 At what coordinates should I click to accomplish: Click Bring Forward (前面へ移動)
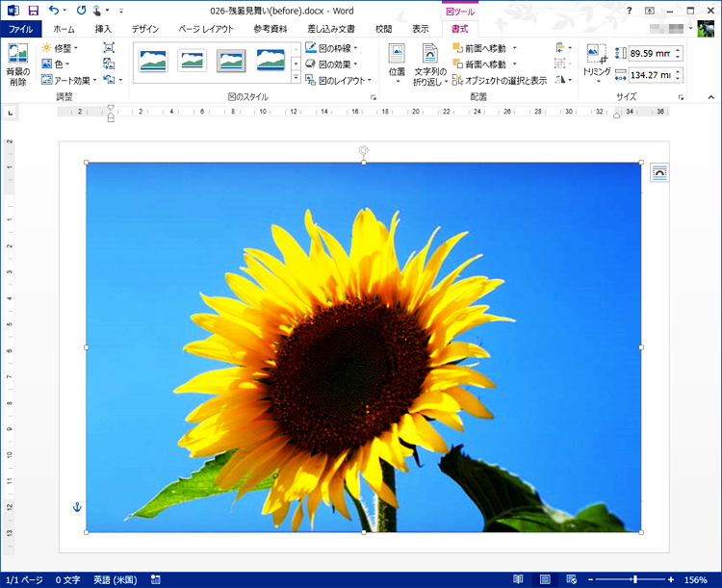click(479, 48)
